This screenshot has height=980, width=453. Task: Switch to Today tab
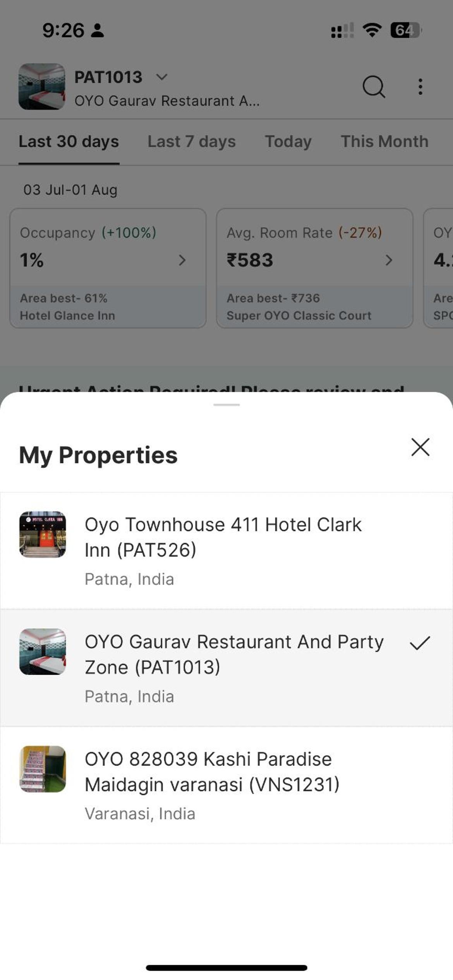pyautogui.click(x=288, y=142)
